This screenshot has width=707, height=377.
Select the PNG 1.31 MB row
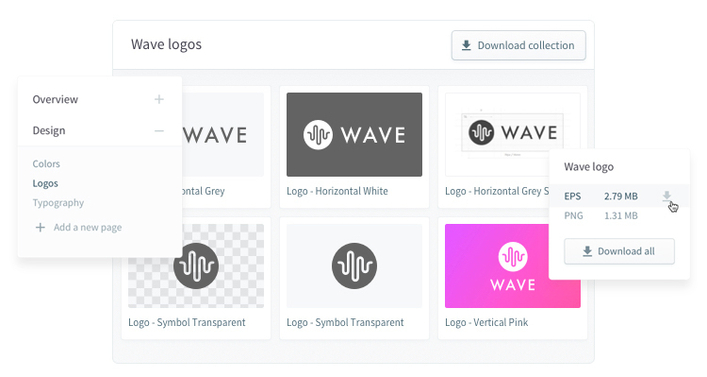619,216
